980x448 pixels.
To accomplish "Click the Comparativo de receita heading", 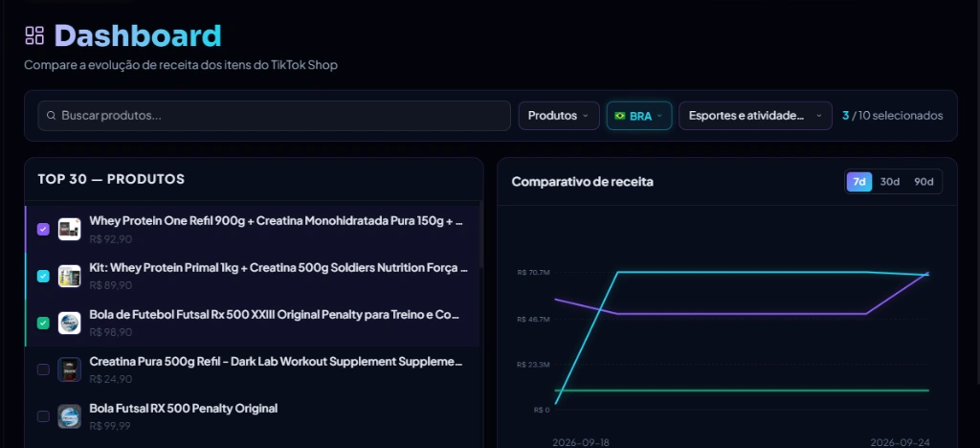I will (583, 182).
